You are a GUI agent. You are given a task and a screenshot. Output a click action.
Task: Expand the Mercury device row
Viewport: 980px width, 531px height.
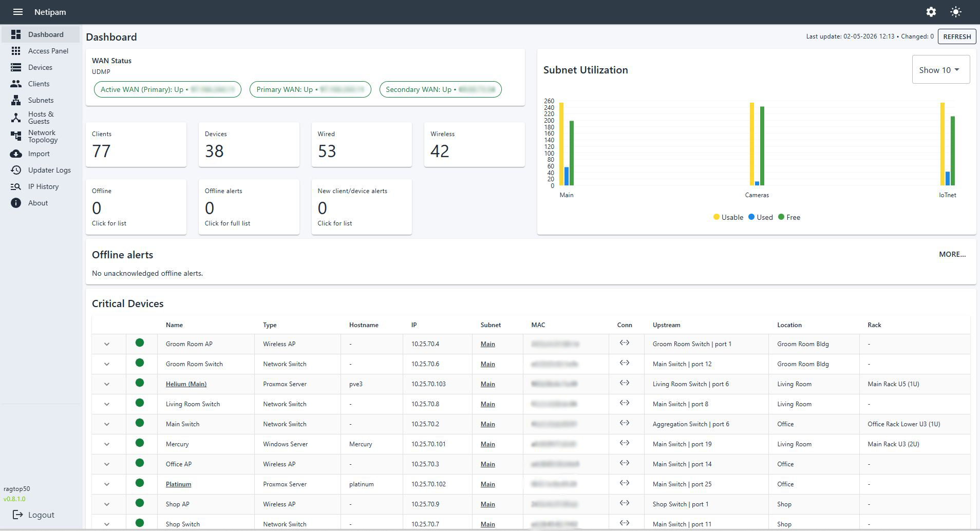point(107,444)
